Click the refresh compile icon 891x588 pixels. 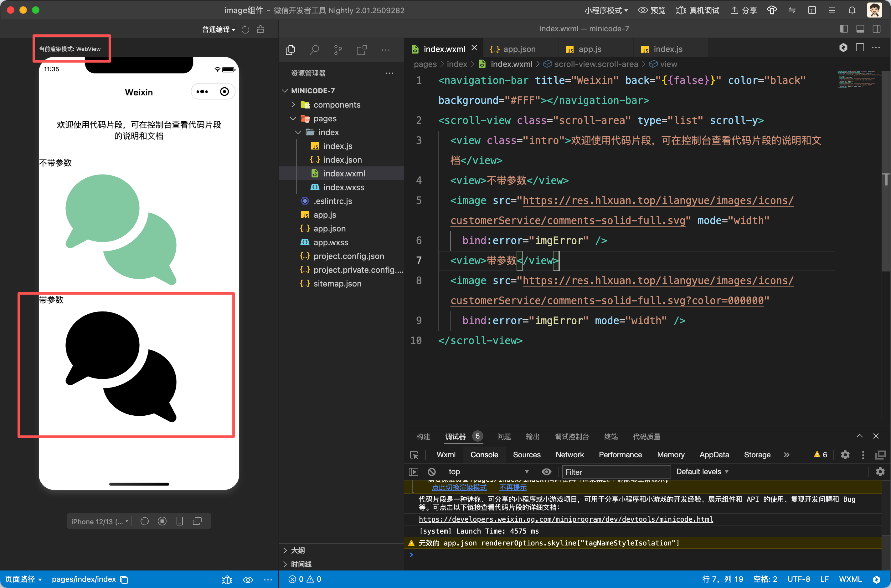(245, 30)
